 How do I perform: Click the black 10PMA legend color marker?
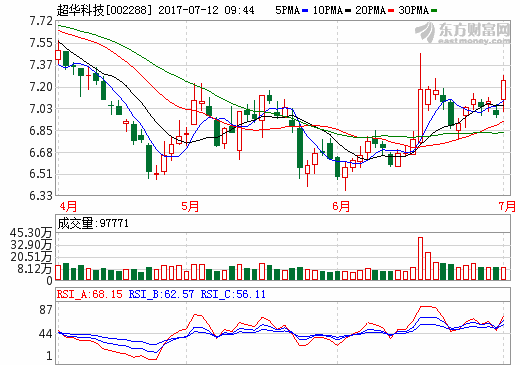tap(348, 11)
